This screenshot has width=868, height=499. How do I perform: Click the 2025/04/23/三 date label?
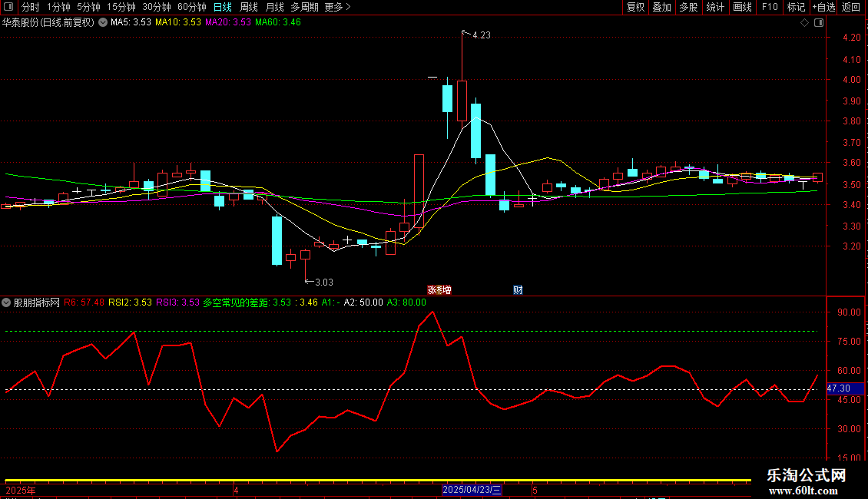click(x=472, y=490)
